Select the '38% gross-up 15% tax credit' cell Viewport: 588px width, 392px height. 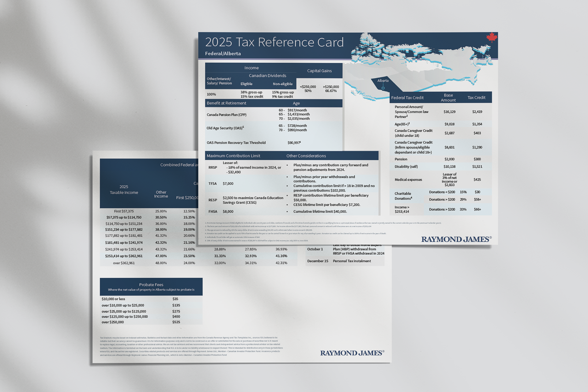pos(252,94)
